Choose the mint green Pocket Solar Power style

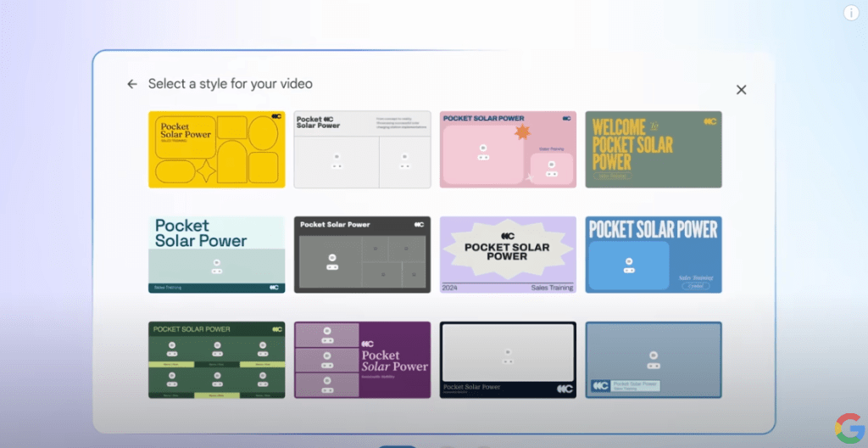(216, 255)
